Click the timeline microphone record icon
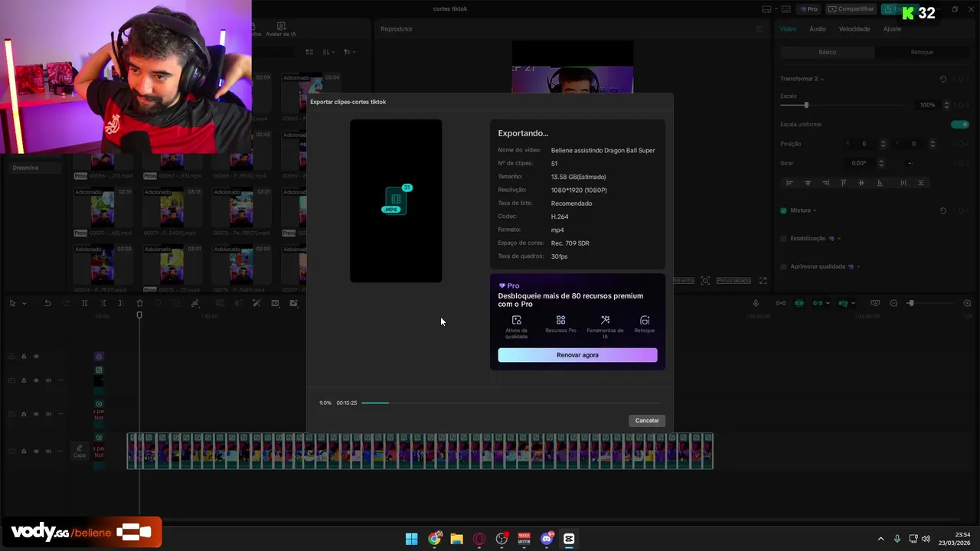Screen dimensions: 980x551 click(756, 304)
